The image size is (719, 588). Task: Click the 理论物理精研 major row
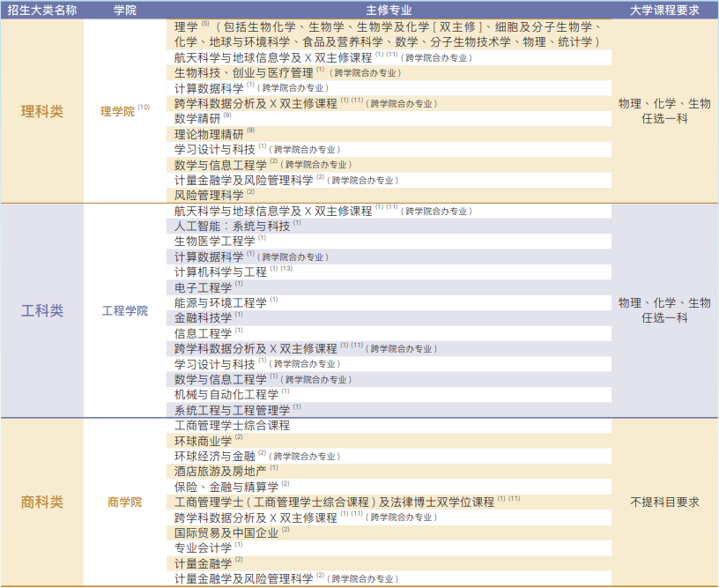(x=389, y=134)
